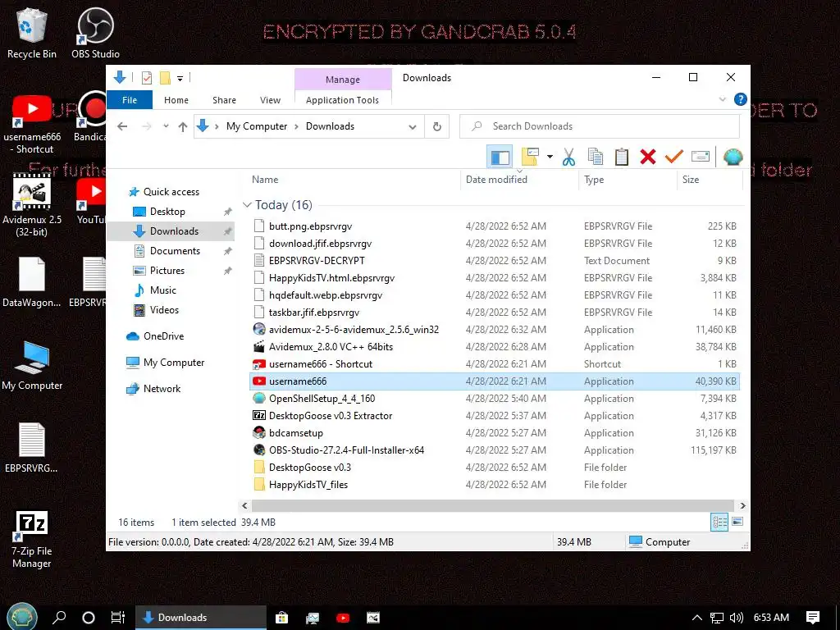Open the View ribbon tab
This screenshot has height=630, width=840.
[x=270, y=100]
